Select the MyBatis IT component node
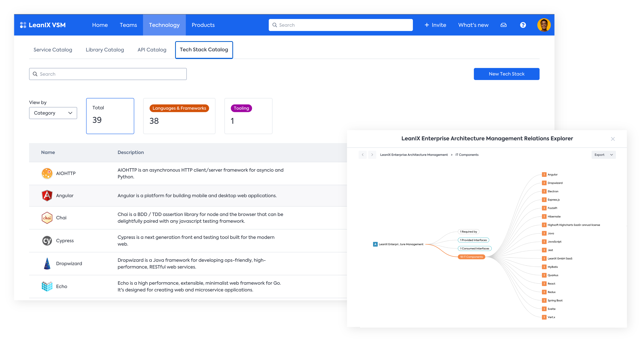The height and width of the screenshot is (344, 644). click(550, 267)
